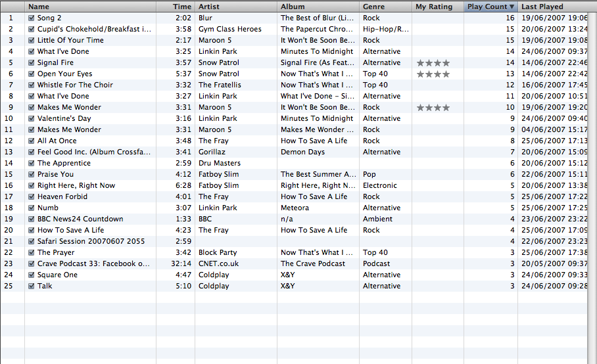
Task: Click row number 25
Action: [9, 286]
